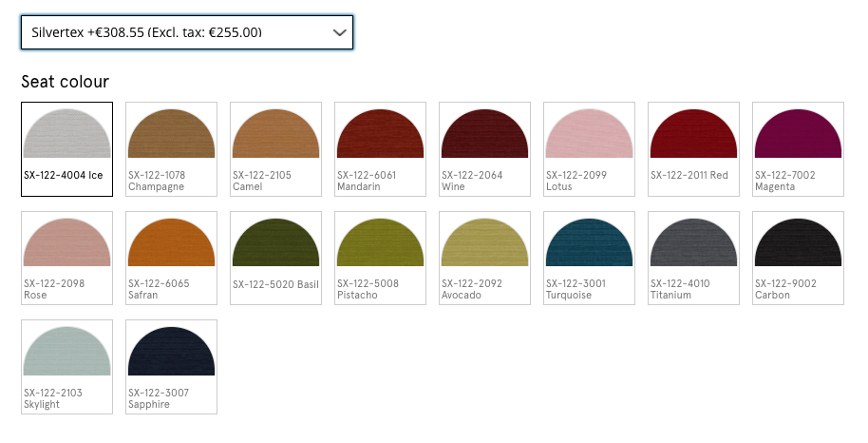Image resolution: width=868 pixels, height=443 pixels.
Task: Choose the SX-122-2064 Wine swatch
Action: tap(485, 149)
